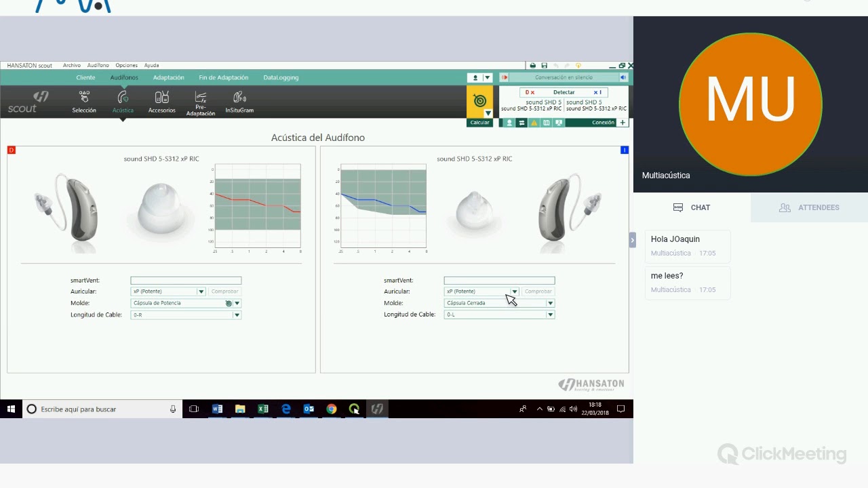Open the Archivo menu
Viewport: 868px width, 488px height.
72,66
